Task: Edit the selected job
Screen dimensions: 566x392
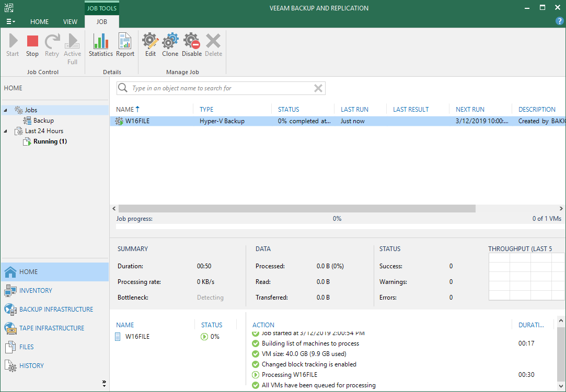Action: point(150,45)
